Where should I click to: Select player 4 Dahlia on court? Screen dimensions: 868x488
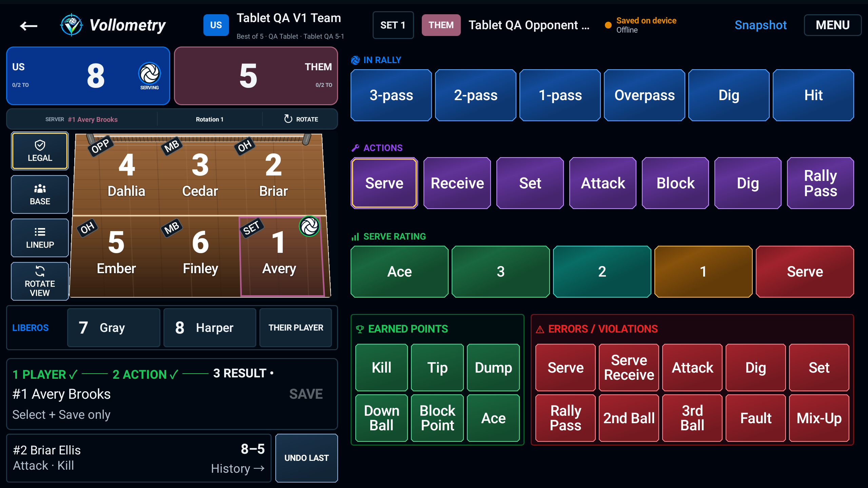coord(126,175)
